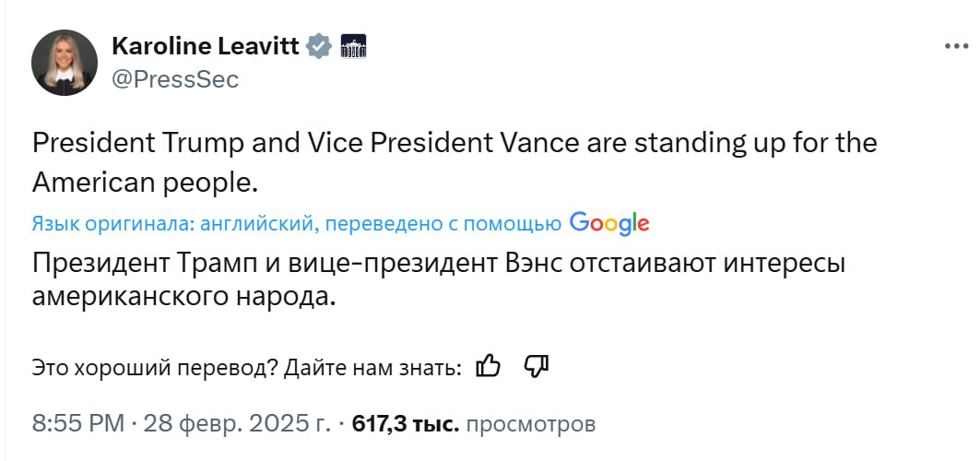Screen dimensions: 980x461
Task: Click the '28 февр. 2025 г.' date
Action: pyautogui.click(x=236, y=424)
